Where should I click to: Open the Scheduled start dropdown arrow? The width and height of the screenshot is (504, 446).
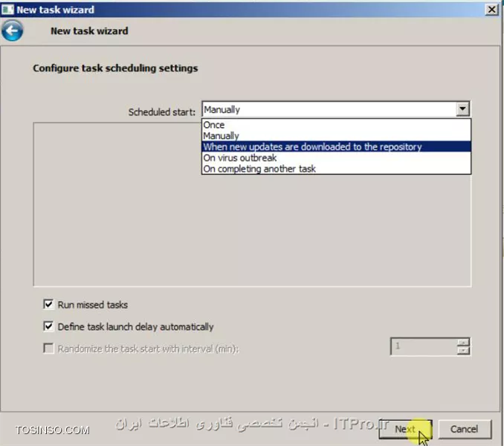tap(462, 109)
